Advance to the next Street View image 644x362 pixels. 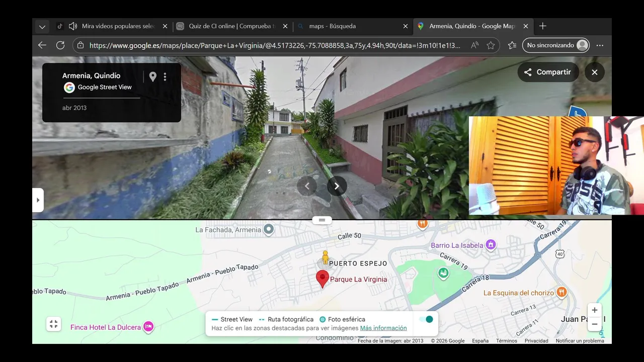(x=337, y=186)
